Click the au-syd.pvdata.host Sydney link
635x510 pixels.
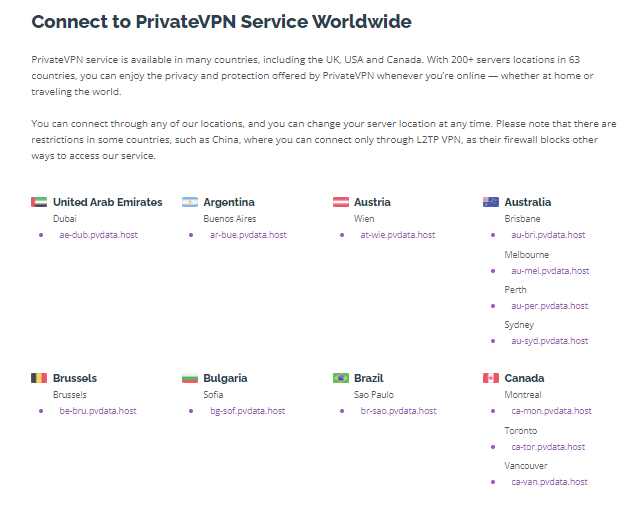550,341
